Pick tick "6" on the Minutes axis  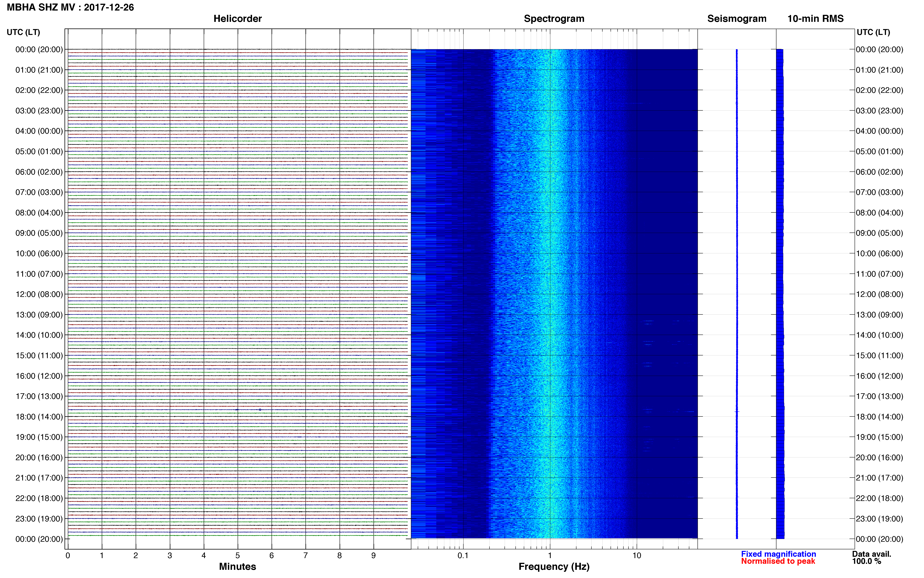click(272, 556)
